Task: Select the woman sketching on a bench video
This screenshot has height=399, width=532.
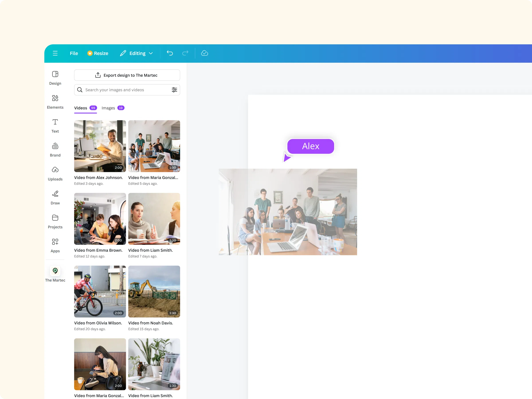Action: click(100, 364)
